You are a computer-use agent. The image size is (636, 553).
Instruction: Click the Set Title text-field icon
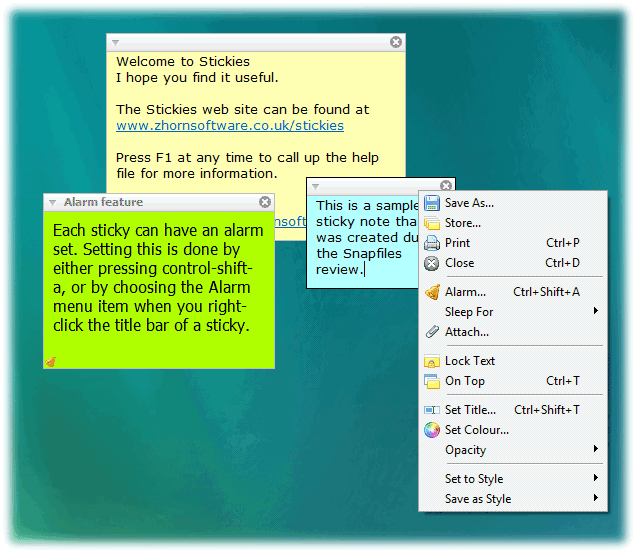coord(432,410)
